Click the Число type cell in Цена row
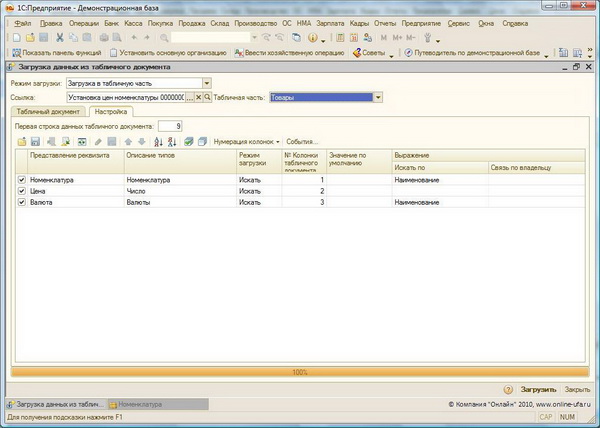600x428 pixels. [x=180, y=191]
